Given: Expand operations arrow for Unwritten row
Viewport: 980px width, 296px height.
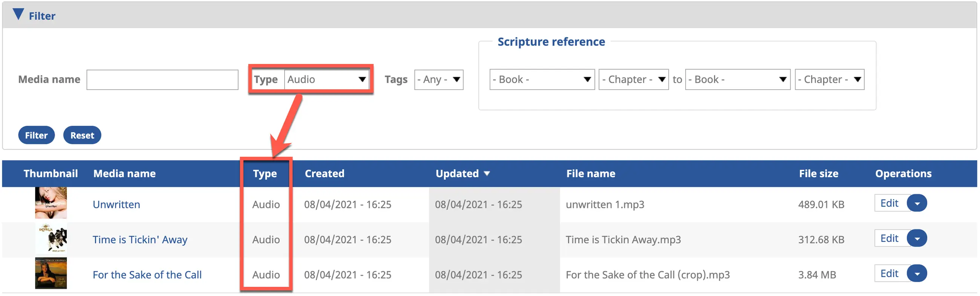Looking at the screenshot, I should 916,204.
